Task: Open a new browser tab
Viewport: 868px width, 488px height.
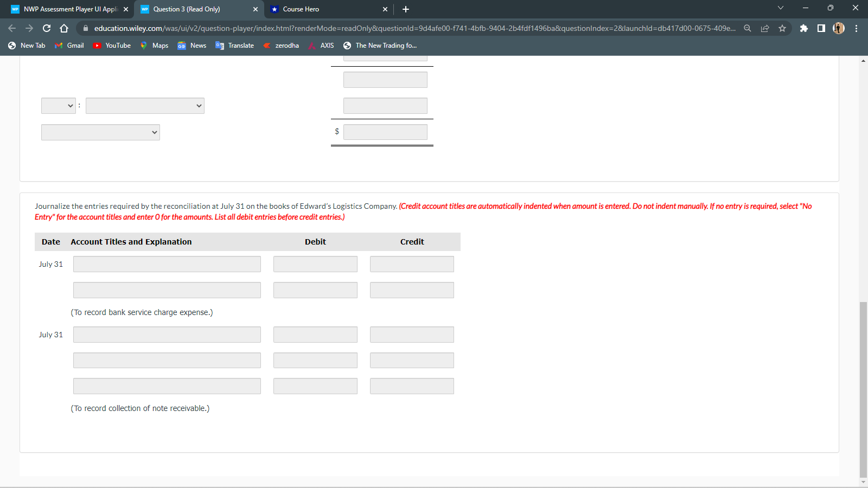Action: [406, 9]
